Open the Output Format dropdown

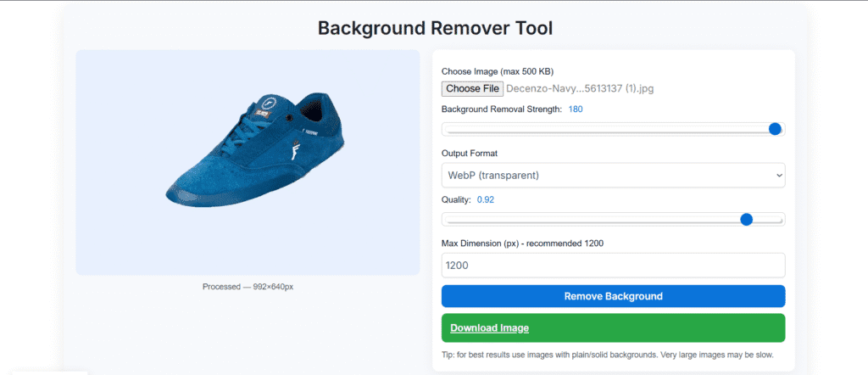pos(612,176)
